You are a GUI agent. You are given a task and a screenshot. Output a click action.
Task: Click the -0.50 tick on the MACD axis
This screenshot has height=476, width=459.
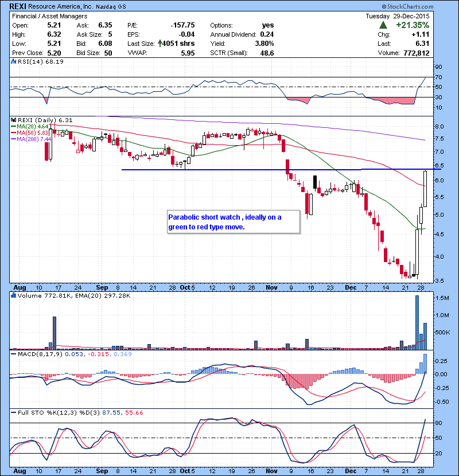(441, 401)
